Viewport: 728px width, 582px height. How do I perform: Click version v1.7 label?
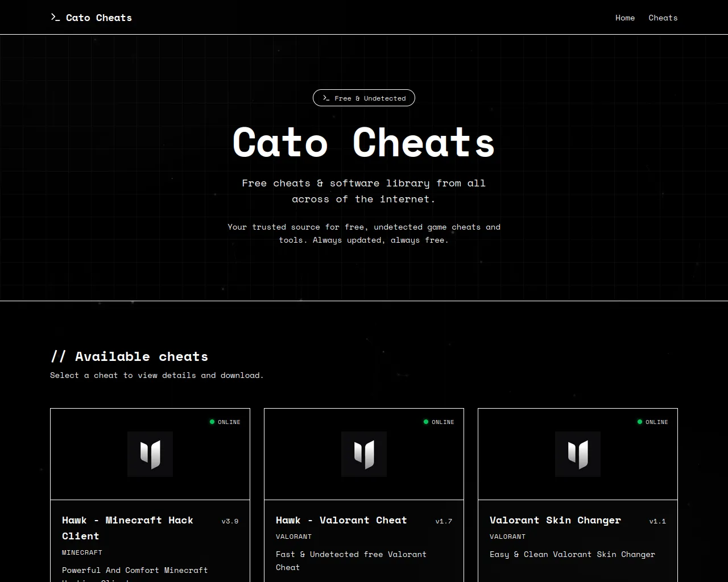(x=444, y=521)
